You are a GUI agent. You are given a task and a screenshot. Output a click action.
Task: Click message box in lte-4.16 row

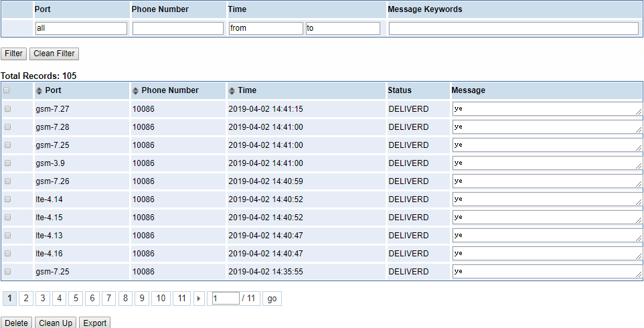point(547,253)
